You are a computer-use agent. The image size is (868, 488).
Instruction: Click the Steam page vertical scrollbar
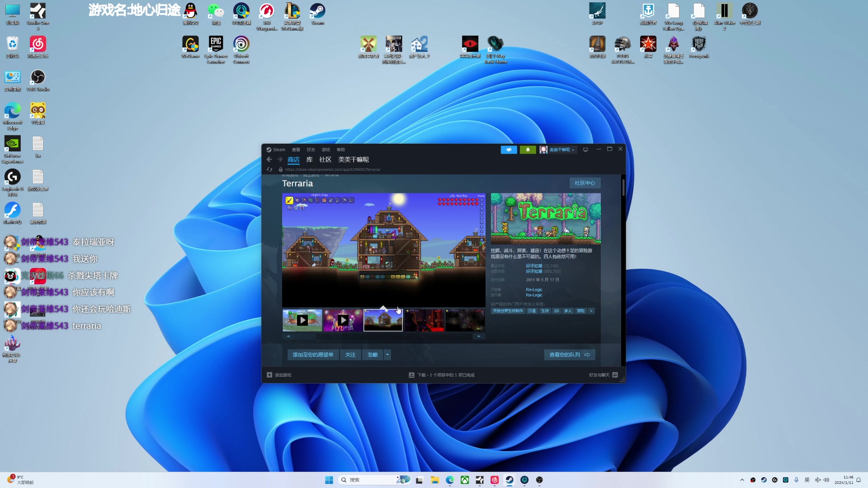(x=623, y=188)
